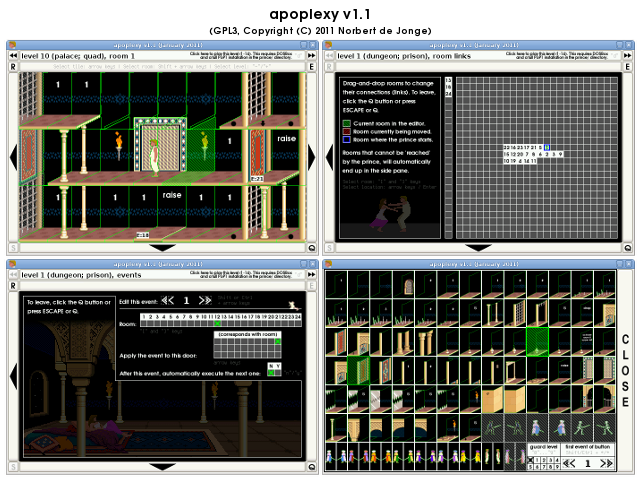Select blue-highlighted room 1 in links grid
This screenshot has width=640, height=480.
(x=547, y=147)
